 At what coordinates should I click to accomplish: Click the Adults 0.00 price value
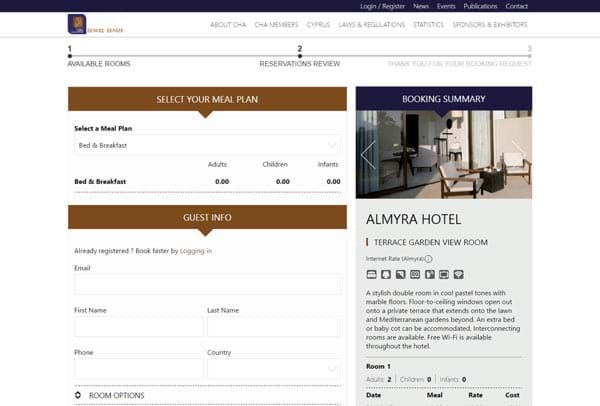(222, 182)
